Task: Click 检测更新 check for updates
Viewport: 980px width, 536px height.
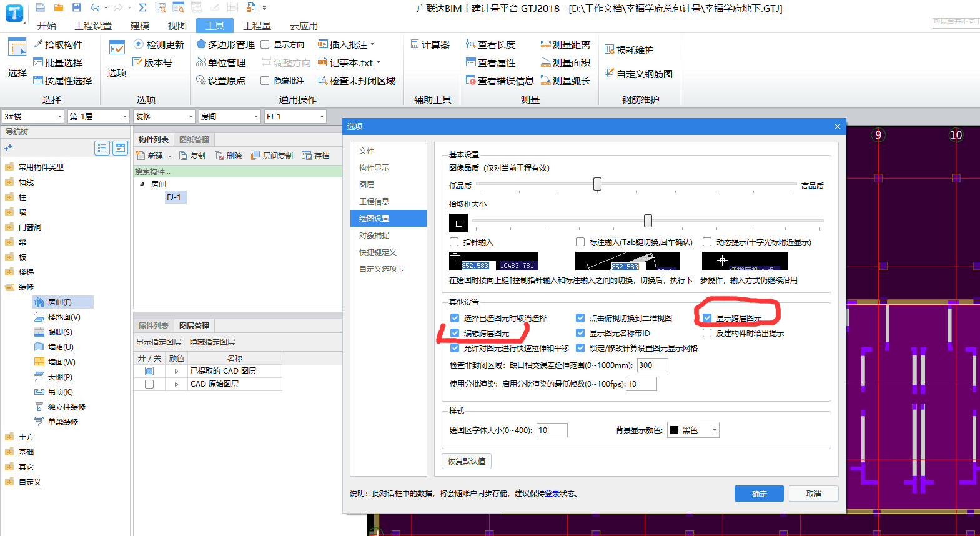Action: (159, 44)
